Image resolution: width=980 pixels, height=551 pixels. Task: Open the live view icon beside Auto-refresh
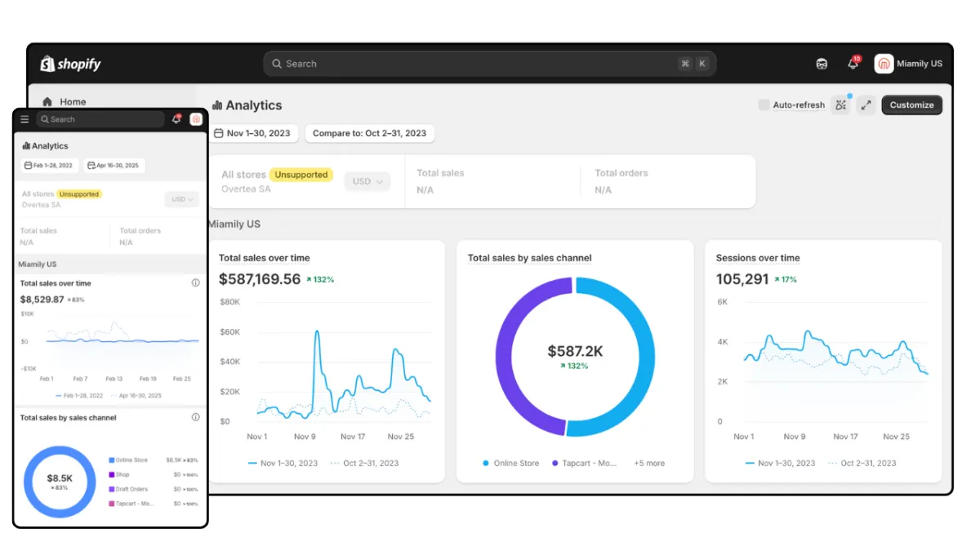coord(840,104)
